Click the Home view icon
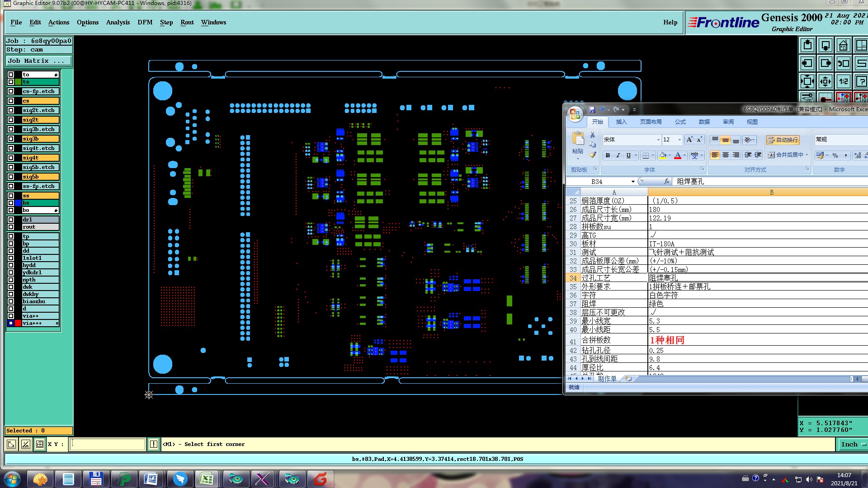 pos(844,45)
